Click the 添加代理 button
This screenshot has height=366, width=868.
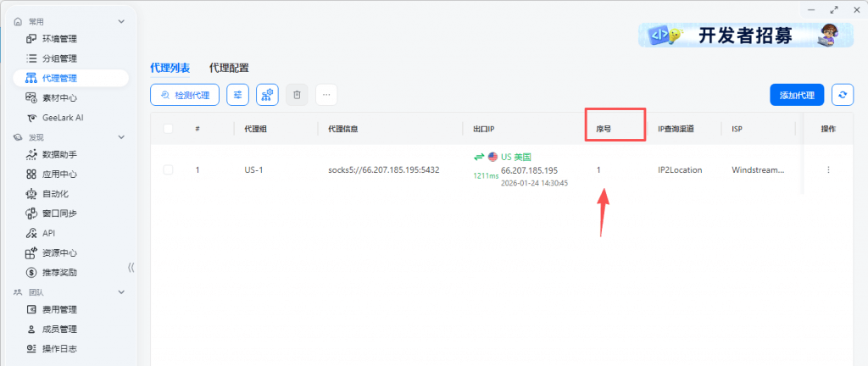[797, 95]
